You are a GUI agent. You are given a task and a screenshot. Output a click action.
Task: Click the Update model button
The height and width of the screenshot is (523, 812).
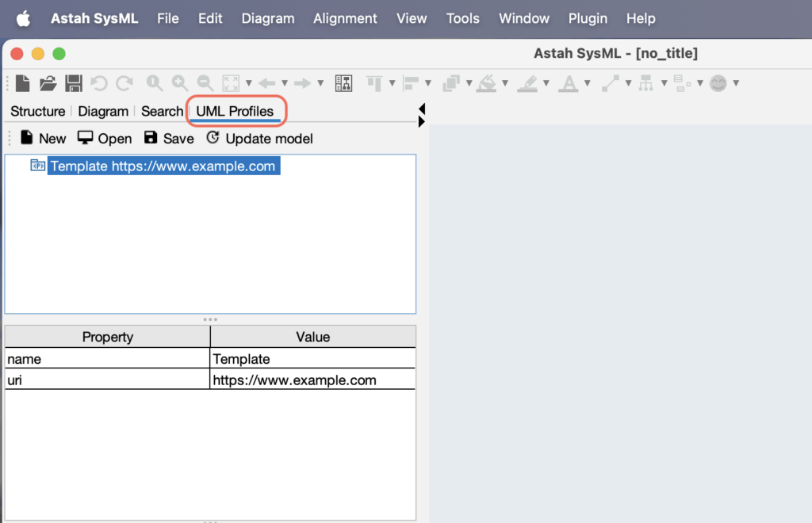[x=259, y=138]
